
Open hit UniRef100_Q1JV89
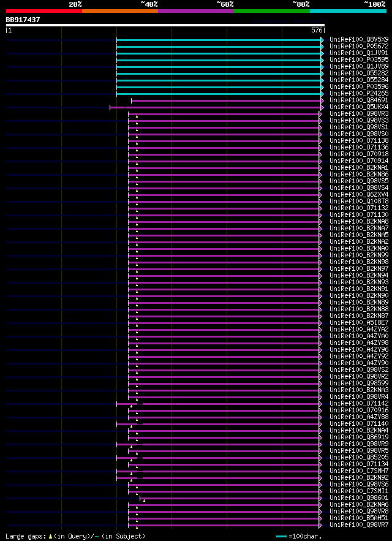click(359, 66)
